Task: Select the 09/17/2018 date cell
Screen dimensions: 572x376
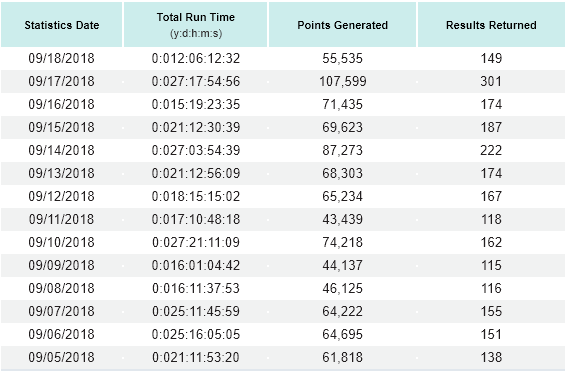Action: 62,81
